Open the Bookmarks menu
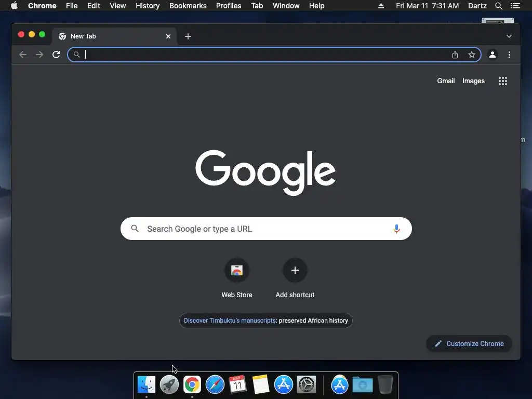 (188, 6)
